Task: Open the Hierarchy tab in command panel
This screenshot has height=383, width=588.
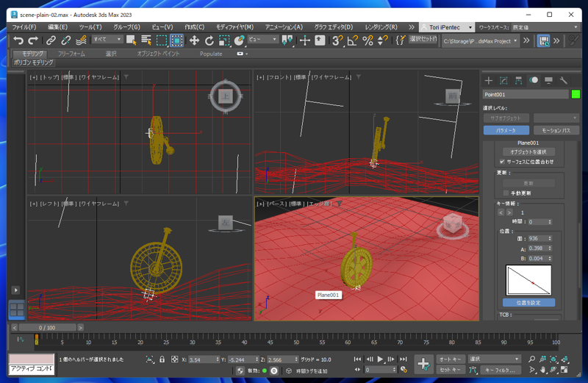Action: coord(519,81)
